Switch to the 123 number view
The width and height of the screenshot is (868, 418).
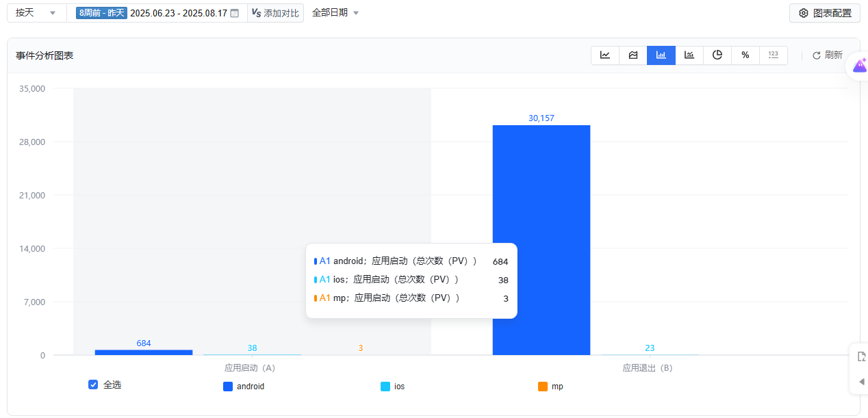774,55
